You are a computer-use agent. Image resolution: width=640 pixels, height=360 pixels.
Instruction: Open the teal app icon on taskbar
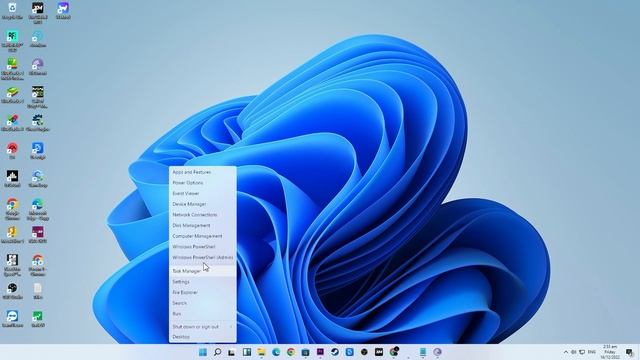coord(423,352)
